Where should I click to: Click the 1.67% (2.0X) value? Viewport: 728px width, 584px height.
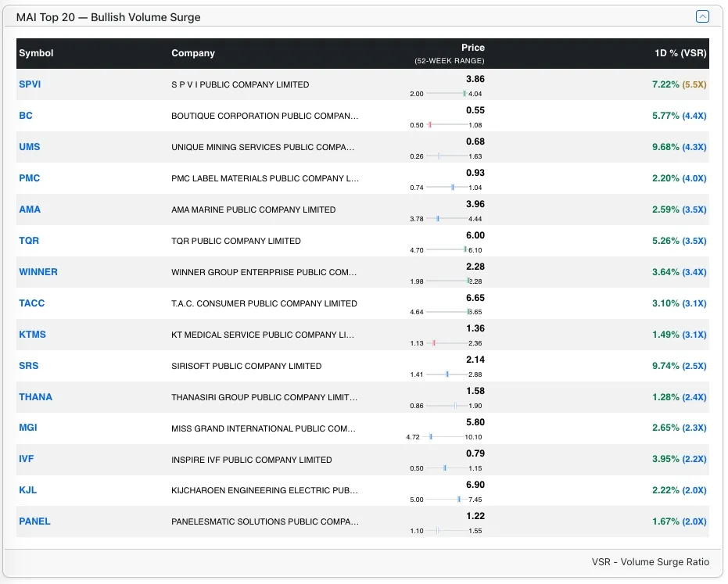coord(680,521)
